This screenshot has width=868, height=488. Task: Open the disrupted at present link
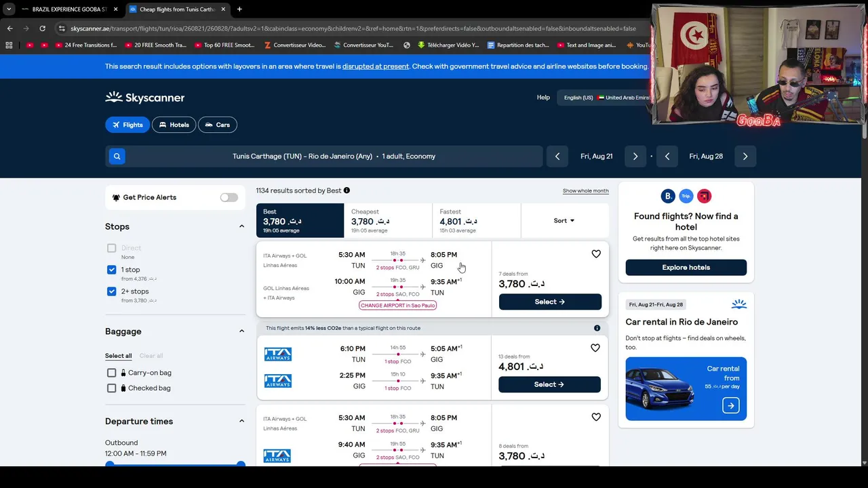tap(376, 66)
